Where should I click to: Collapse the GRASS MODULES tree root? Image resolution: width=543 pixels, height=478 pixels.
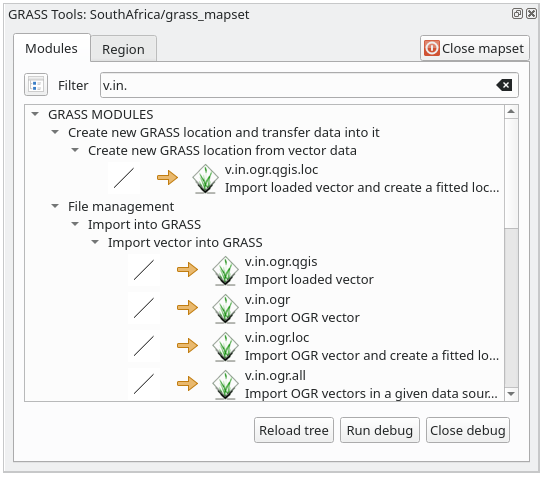click(35, 114)
